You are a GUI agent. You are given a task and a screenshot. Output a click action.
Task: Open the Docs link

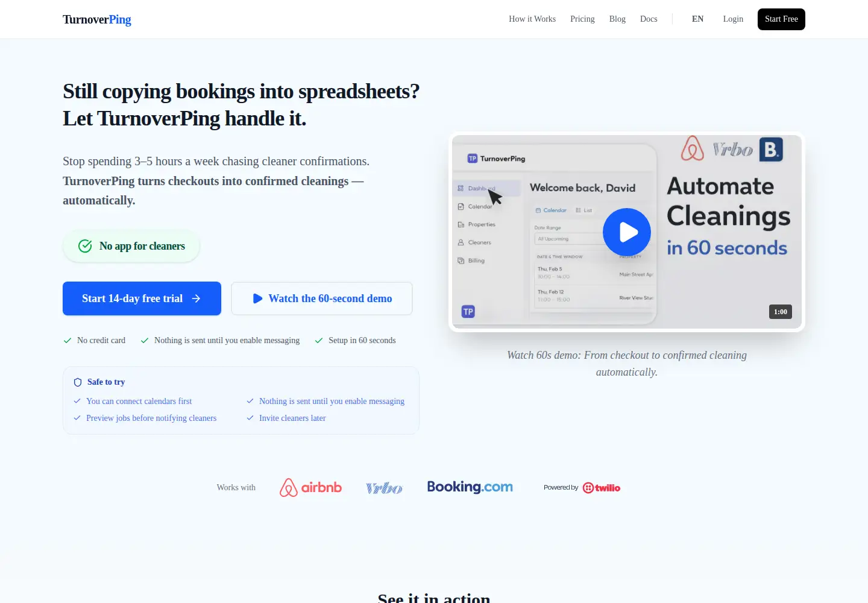coord(649,19)
